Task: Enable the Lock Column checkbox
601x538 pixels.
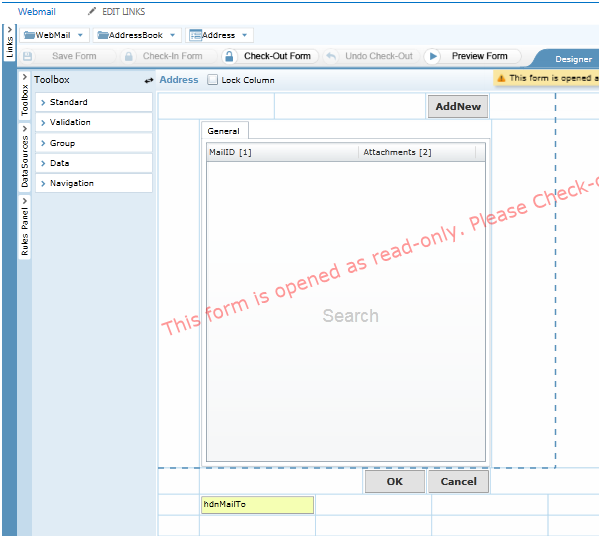Action: (x=212, y=80)
